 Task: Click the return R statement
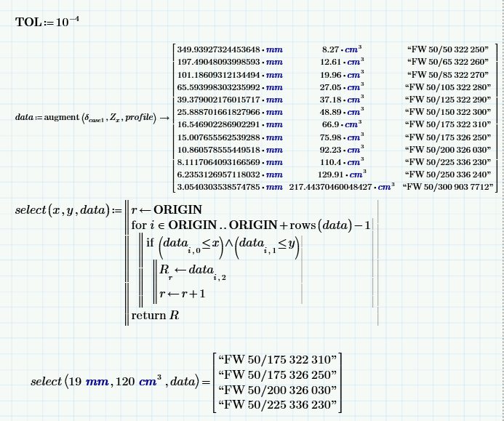coord(155,316)
